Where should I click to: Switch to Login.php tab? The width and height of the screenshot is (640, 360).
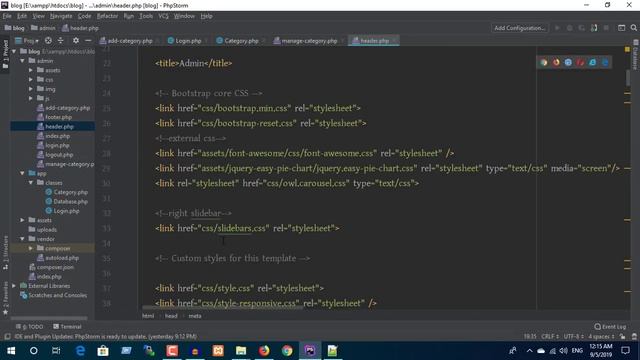188,41
